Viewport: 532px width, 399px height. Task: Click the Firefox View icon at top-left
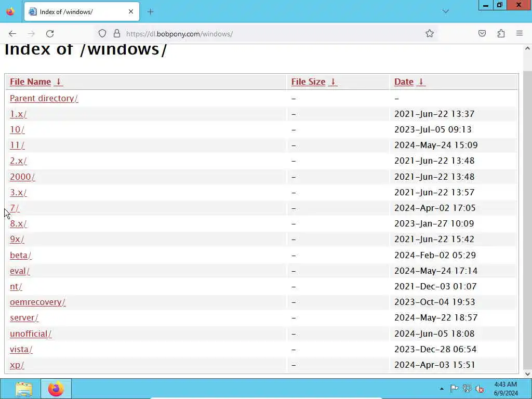tap(10, 11)
